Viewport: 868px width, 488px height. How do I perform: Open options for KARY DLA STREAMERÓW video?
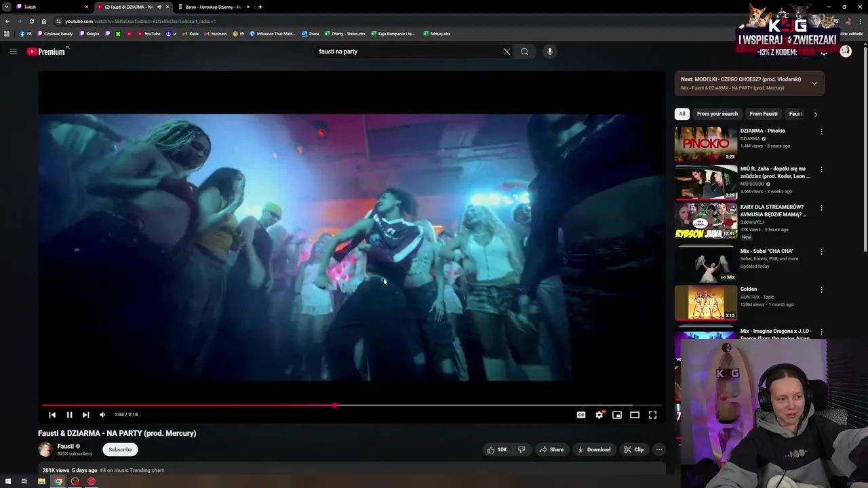click(821, 208)
